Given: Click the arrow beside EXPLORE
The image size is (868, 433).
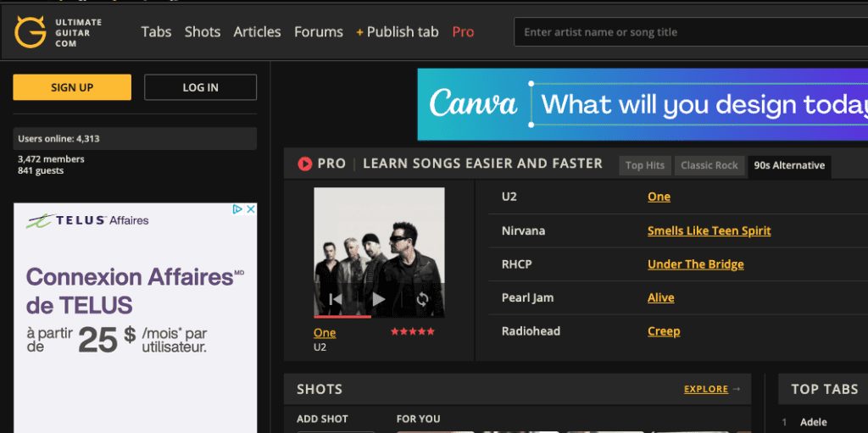Looking at the screenshot, I should click(737, 389).
